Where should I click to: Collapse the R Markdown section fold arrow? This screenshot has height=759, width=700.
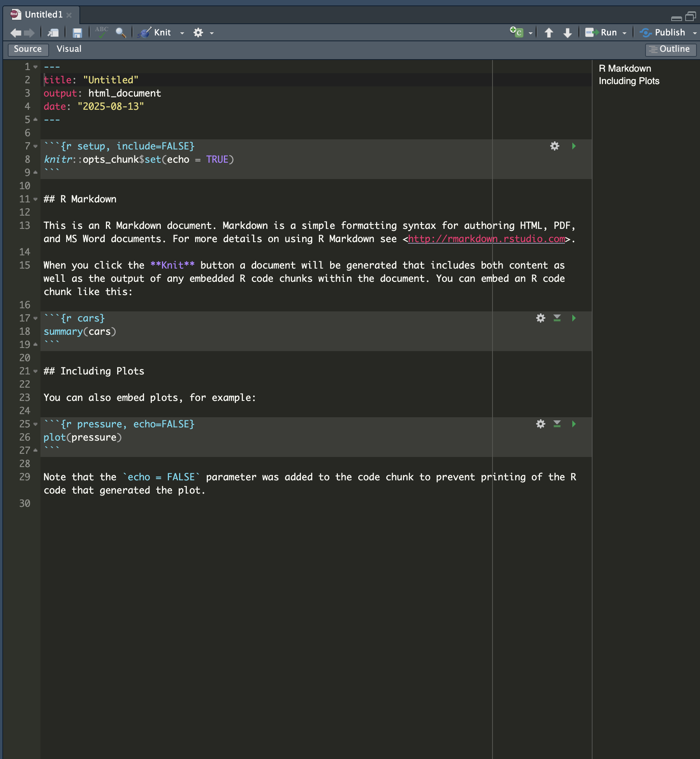(35, 199)
